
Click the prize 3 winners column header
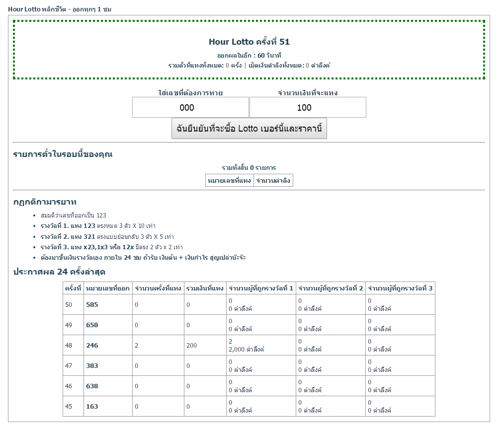pyautogui.click(x=400, y=288)
